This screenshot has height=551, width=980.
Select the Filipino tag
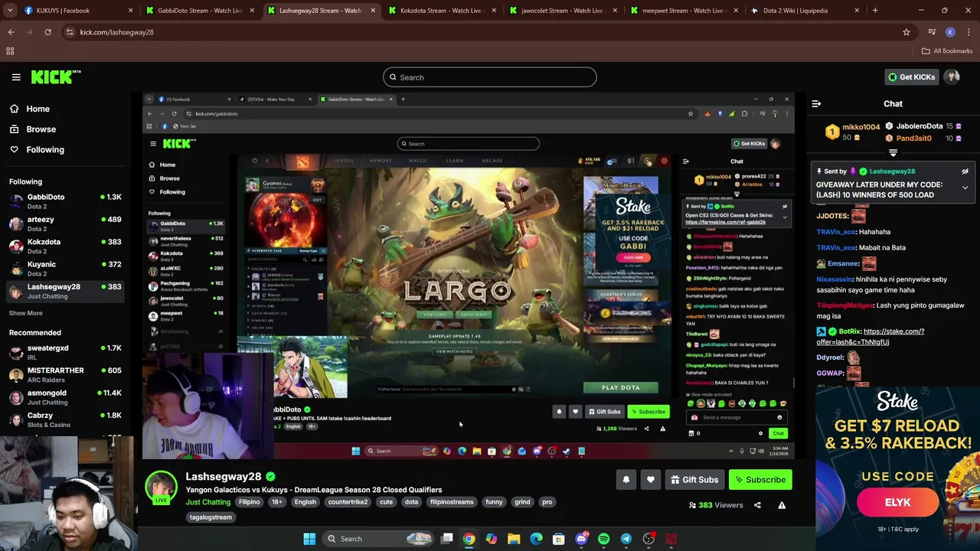point(249,502)
